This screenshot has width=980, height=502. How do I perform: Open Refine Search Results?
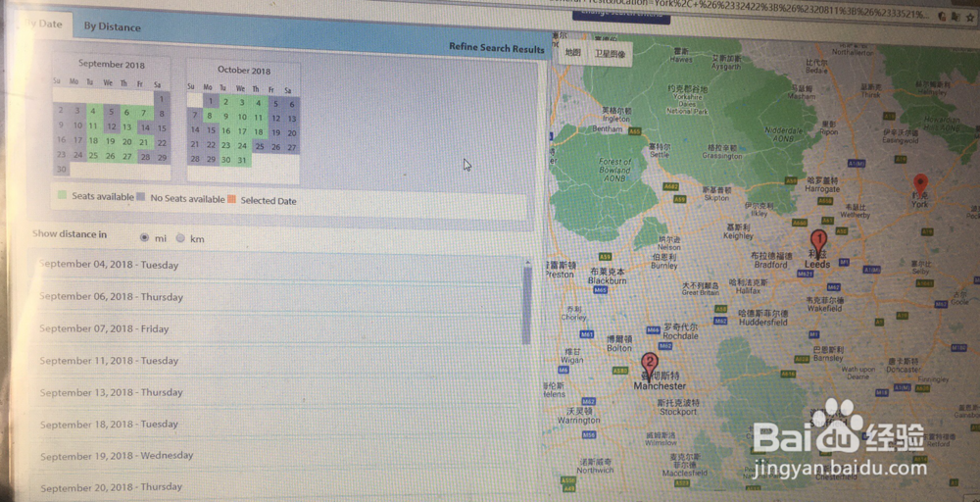pyautogui.click(x=496, y=48)
